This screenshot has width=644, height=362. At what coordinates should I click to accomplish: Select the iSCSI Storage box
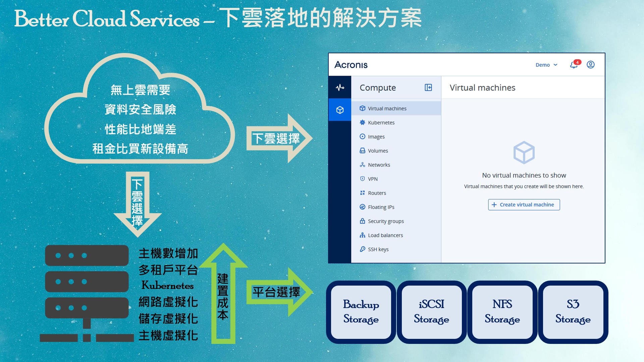click(431, 312)
